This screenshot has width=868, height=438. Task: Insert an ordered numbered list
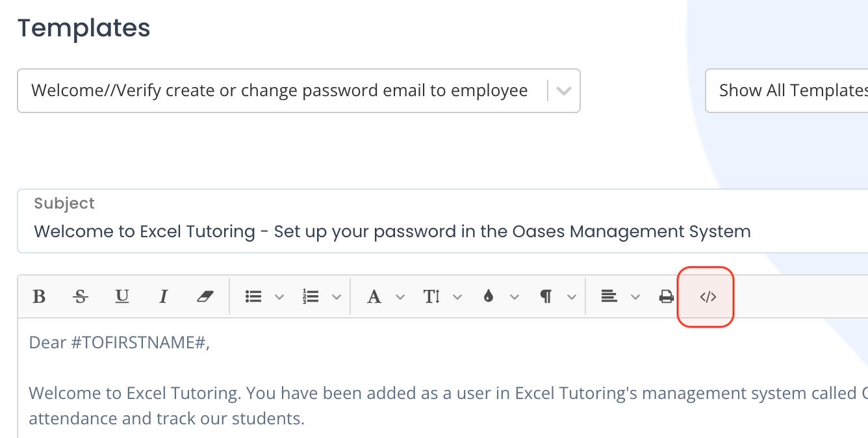311,297
